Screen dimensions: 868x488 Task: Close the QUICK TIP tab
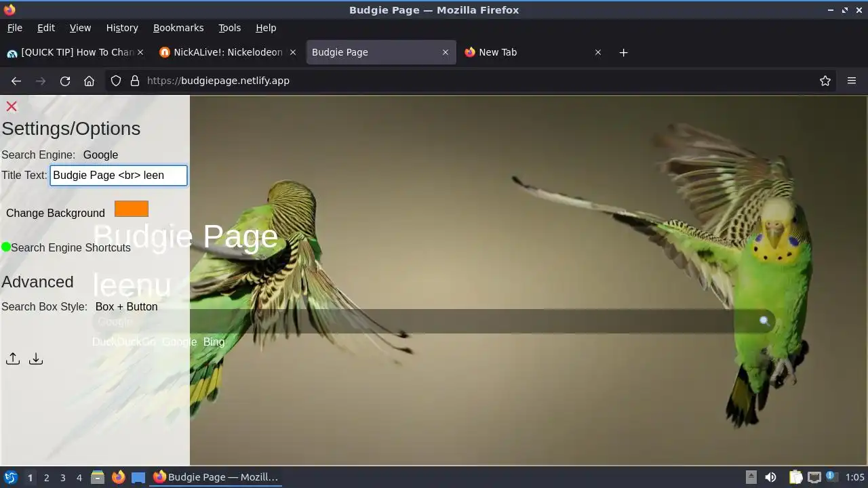140,52
